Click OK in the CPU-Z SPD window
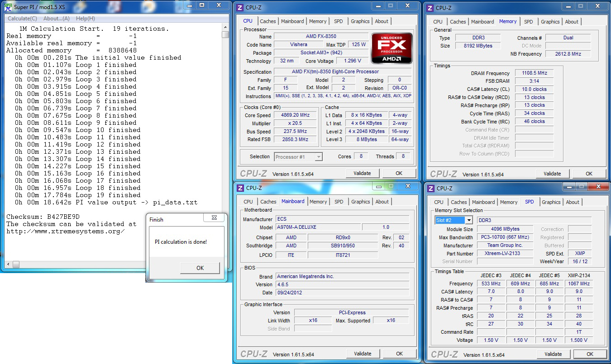 click(x=590, y=354)
